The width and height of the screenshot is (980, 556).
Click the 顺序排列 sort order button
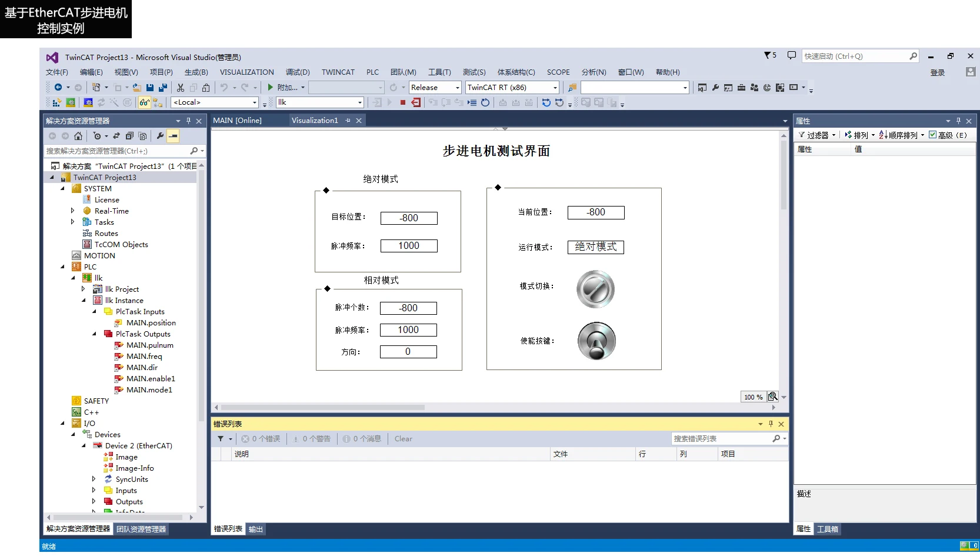pyautogui.click(x=902, y=135)
